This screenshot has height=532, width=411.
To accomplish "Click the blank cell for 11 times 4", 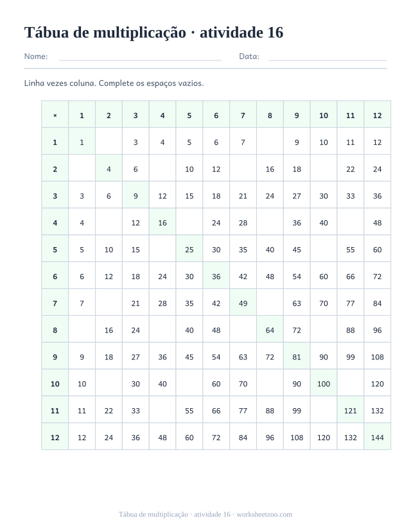I will (x=162, y=411).
